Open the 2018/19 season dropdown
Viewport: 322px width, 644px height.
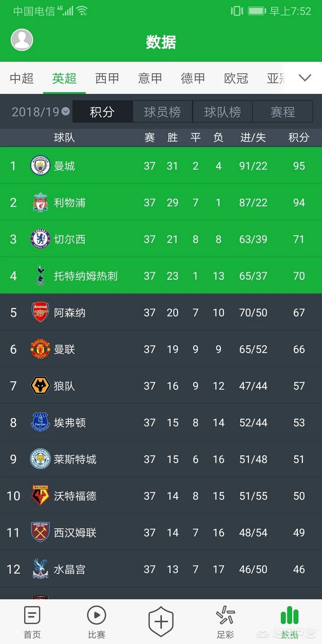(x=41, y=112)
